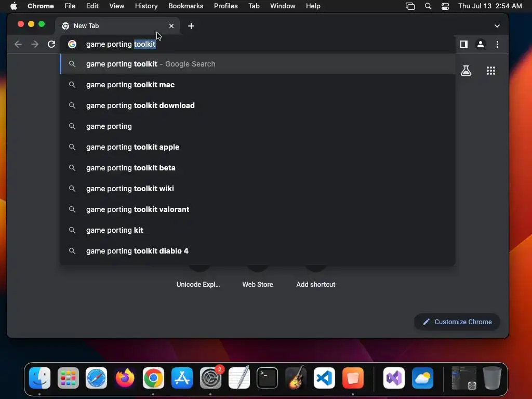
Task: Open the Google apps grid icon
Action: [491, 71]
